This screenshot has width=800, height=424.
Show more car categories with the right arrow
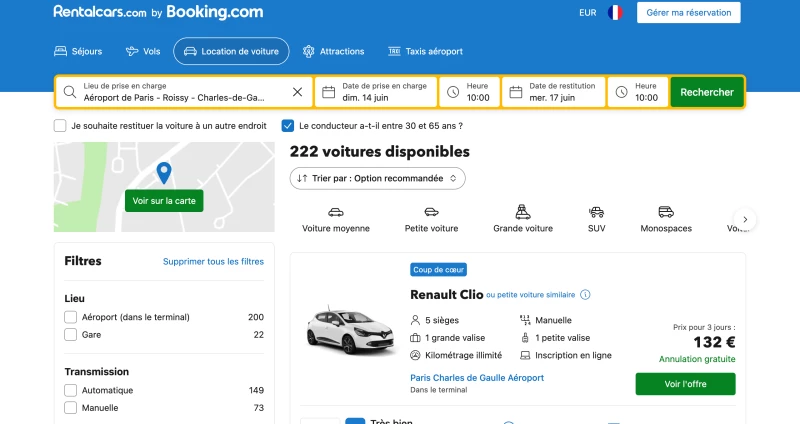coord(745,219)
